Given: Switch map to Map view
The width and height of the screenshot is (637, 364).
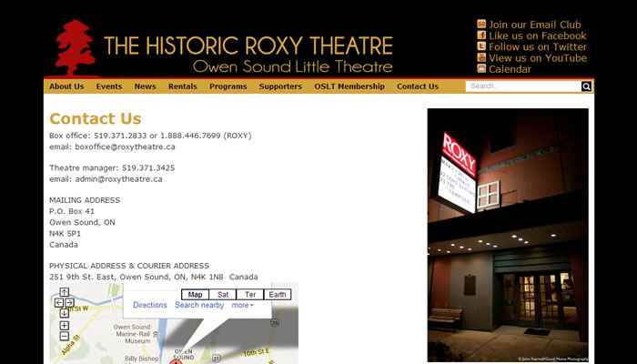Looking at the screenshot, I should pyautogui.click(x=195, y=295).
